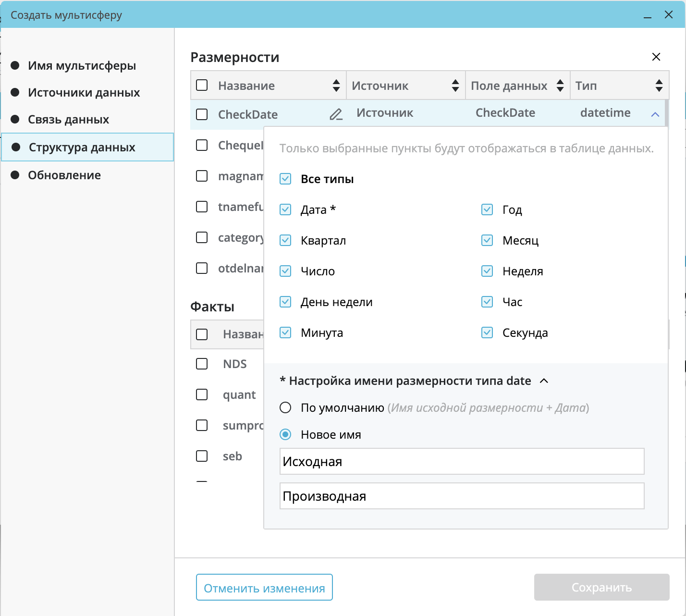
Task: Disable the Секунда checkbox
Action: (487, 333)
